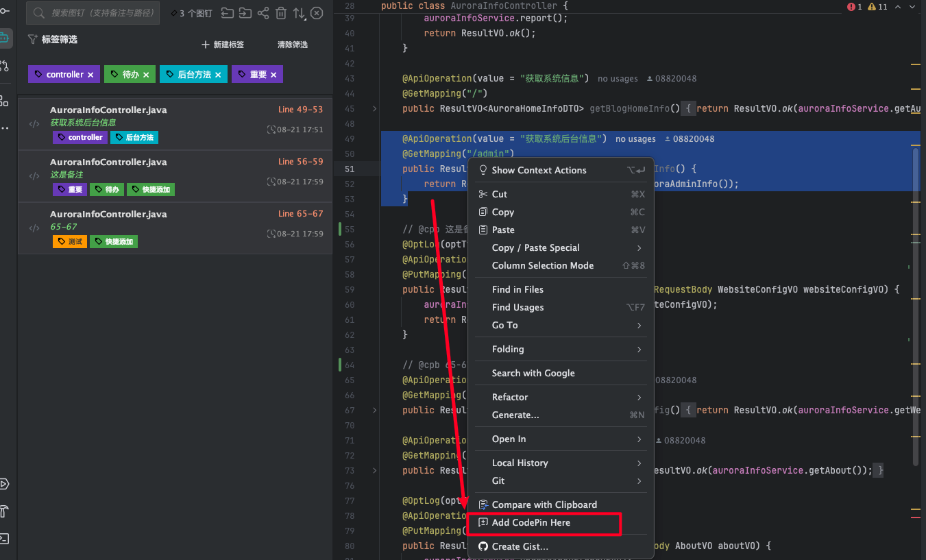Remove the 后台方法 filter tag

(x=218, y=75)
